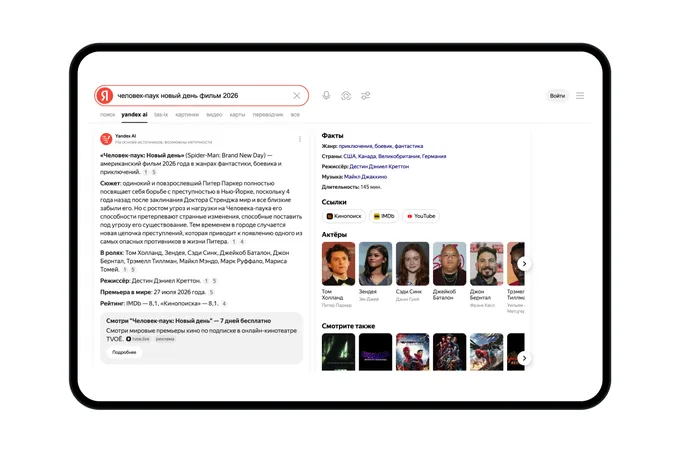This screenshot has height=453, width=680.
Task: Switch to the видео tab
Action: pyautogui.click(x=214, y=114)
